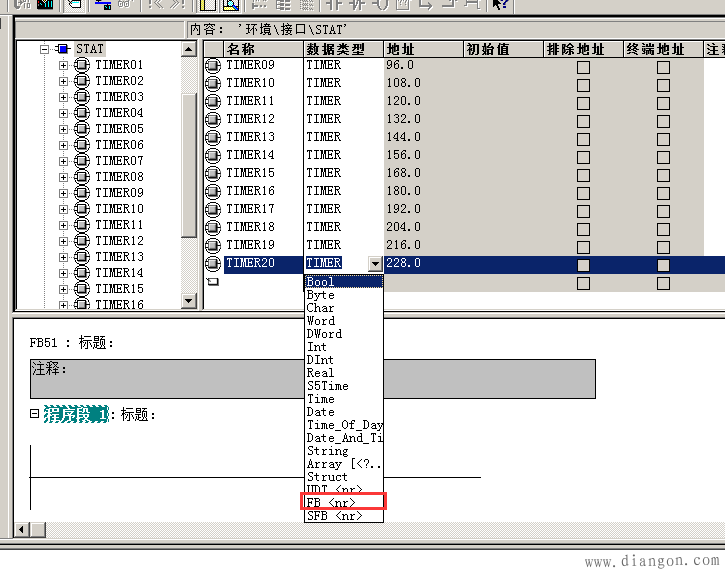Viewport: 725px width, 575px height.
Task: Click the TIMER07 icon in the tree
Action: coord(82,161)
